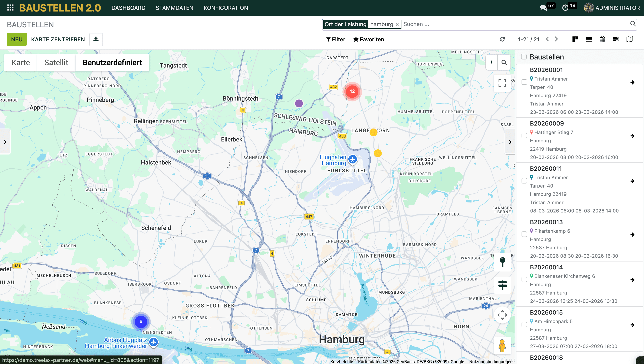Click the red cluster marker 12
The image size is (644, 364).
(352, 91)
